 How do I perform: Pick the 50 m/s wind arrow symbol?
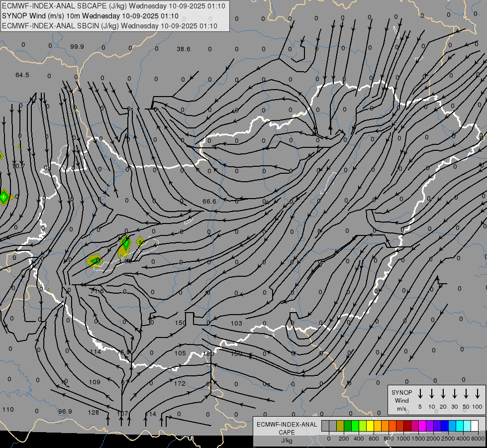[466, 393]
